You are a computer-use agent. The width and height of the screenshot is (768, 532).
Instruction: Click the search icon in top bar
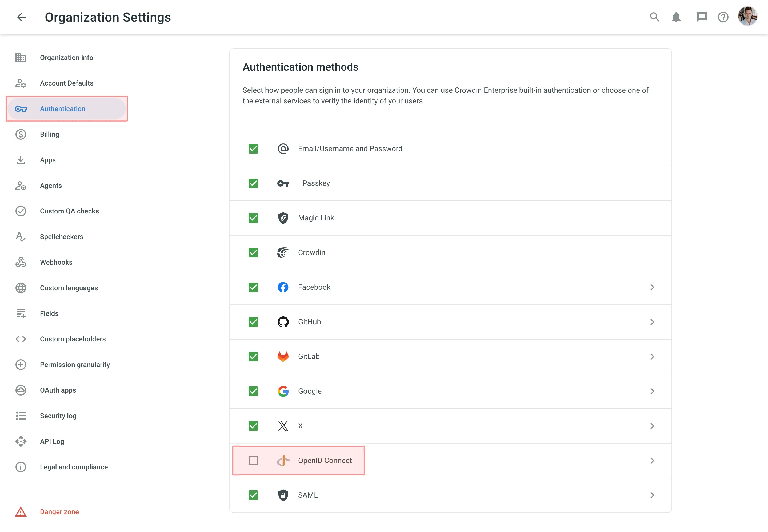(655, 17)
